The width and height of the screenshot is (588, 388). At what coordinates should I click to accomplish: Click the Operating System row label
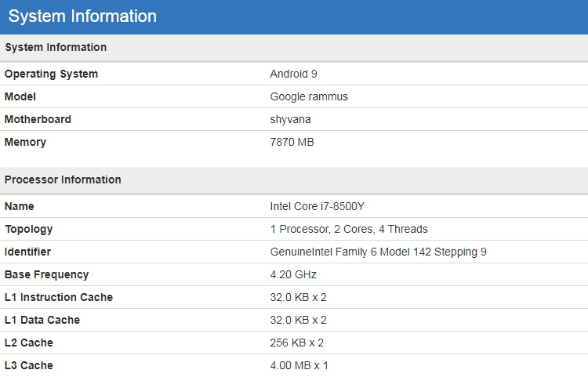(52, 74)
